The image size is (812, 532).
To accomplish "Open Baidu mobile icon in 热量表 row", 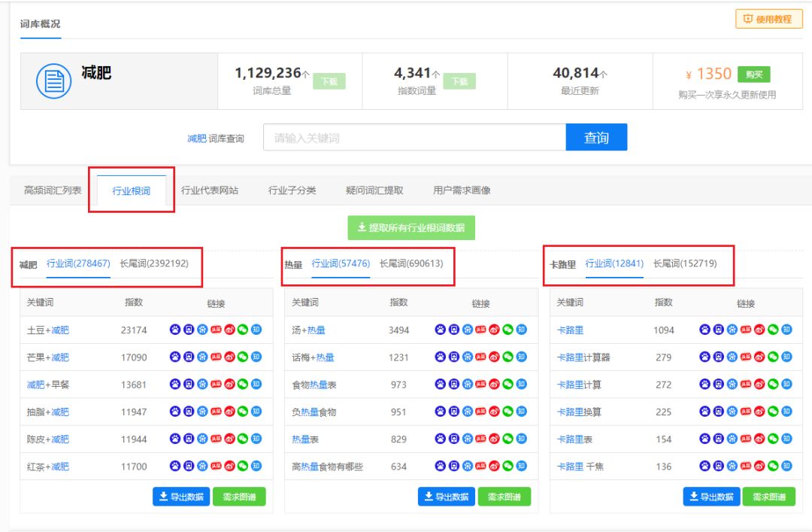I will coord(453,439).
